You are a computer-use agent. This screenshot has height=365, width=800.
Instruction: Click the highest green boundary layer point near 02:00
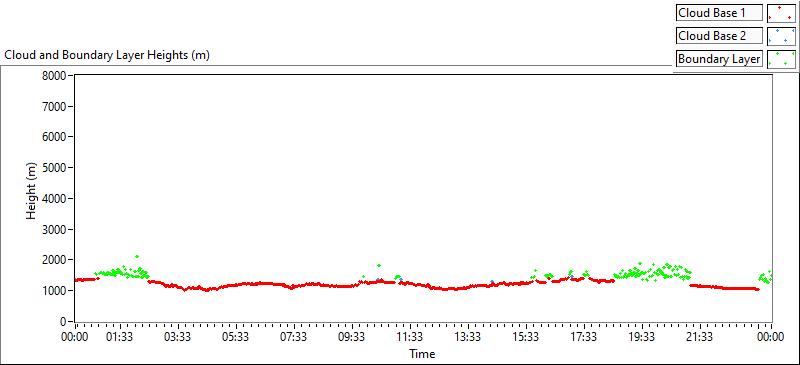point(137,256)
